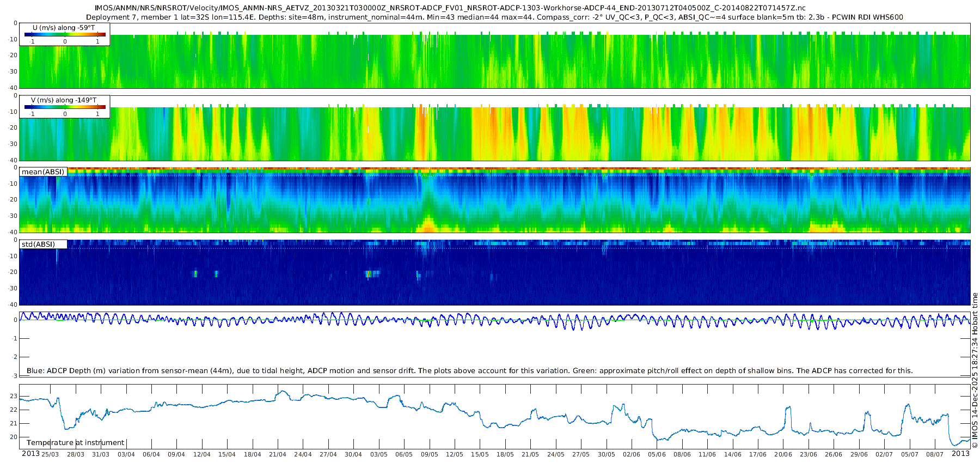Click the 'U (m/s) along -59°T' legend title
Image resolution: width=980 pixels, height=463 pixels.
(64, 28)
